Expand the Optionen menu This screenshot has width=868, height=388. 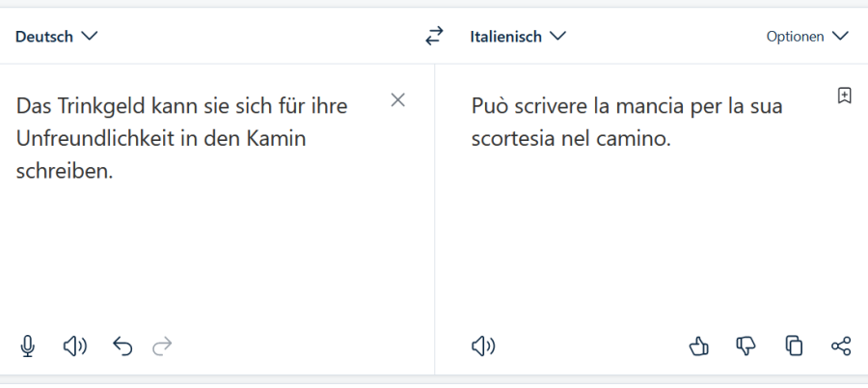click(x=806, y=37)
